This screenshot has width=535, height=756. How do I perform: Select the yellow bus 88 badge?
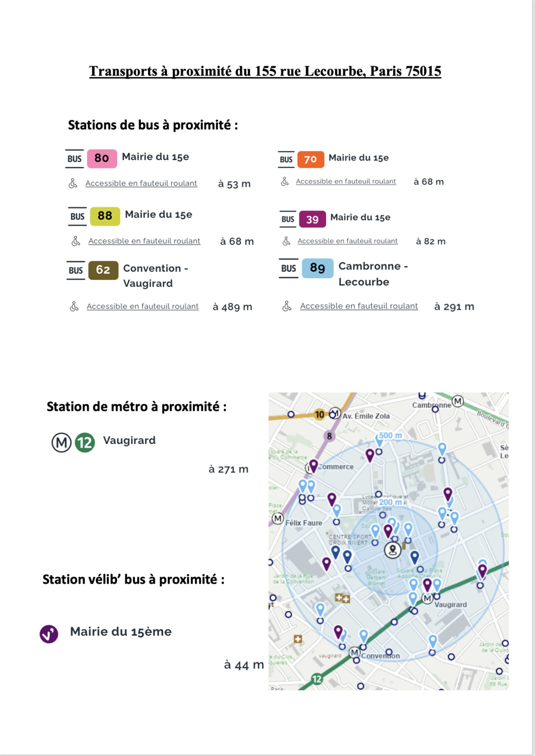[105, 216]
